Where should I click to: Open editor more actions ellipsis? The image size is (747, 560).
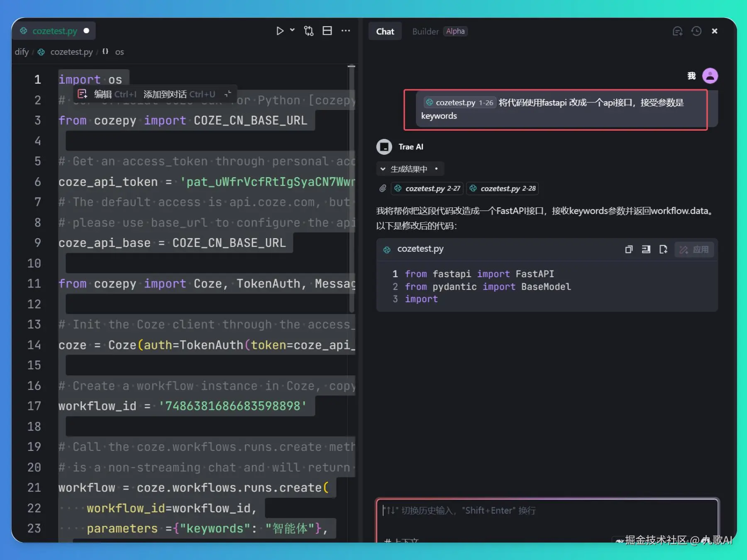click(x=346, y=31)
